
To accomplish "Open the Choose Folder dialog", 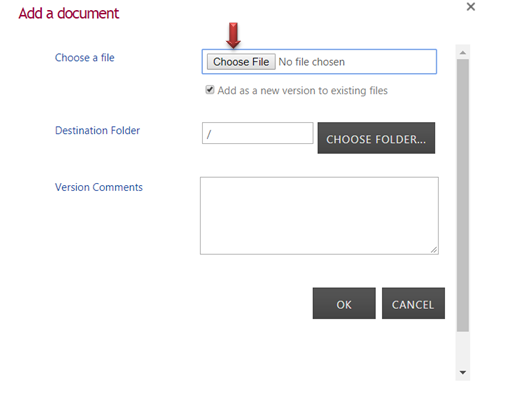I will [376, 138].
